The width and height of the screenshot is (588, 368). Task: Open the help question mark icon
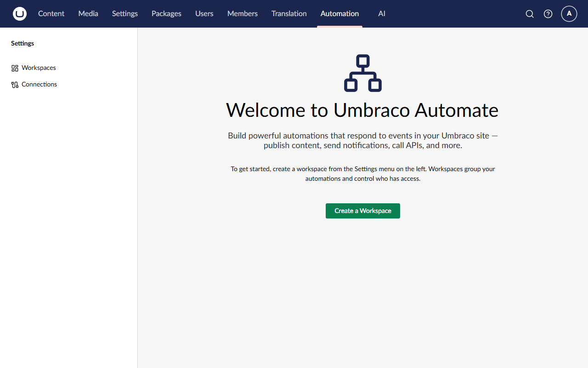pyautogui.click(x=548, y=14)
